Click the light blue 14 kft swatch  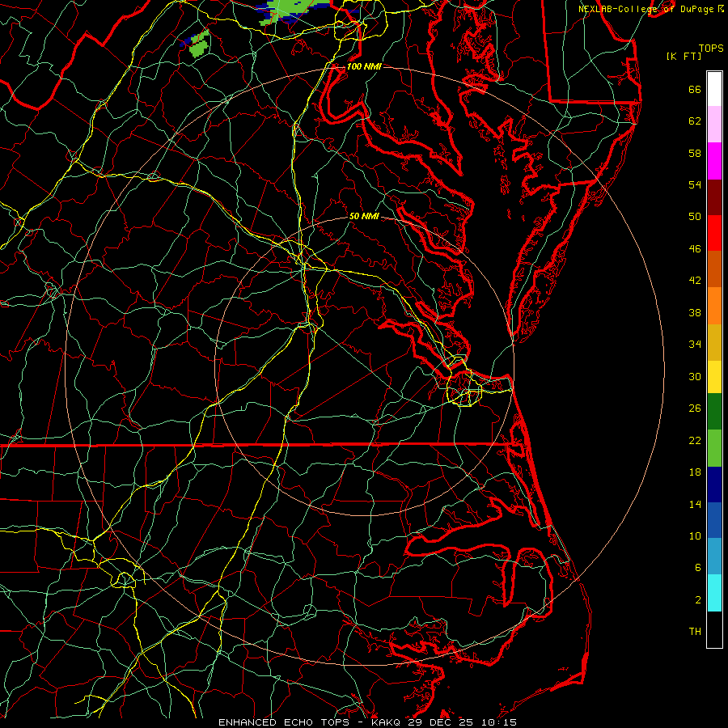click(714, 557)
